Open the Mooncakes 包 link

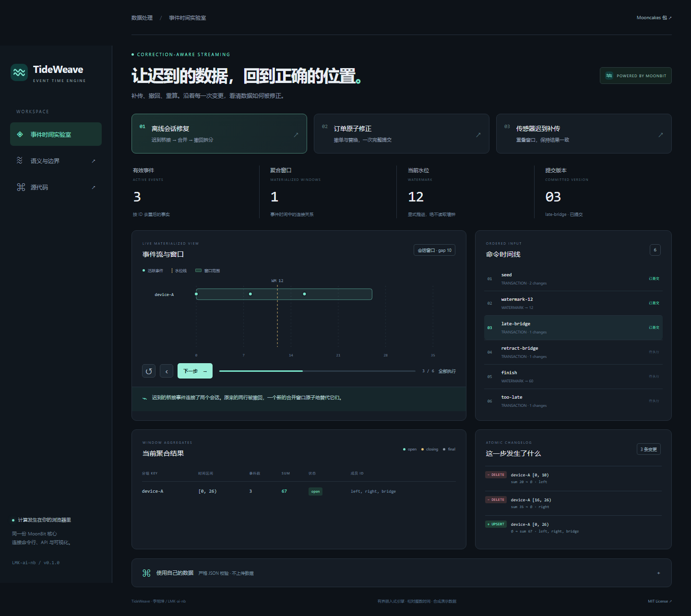click(654, 18)
